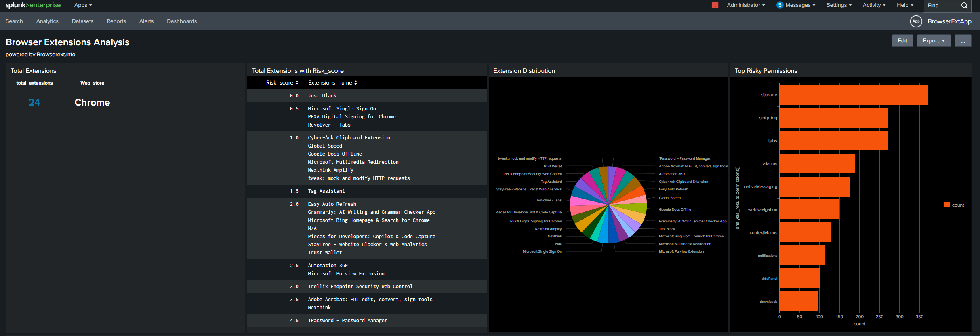Open the Reports tab
The width and height of the screenshot is (980, 336).
pos(116,21)
